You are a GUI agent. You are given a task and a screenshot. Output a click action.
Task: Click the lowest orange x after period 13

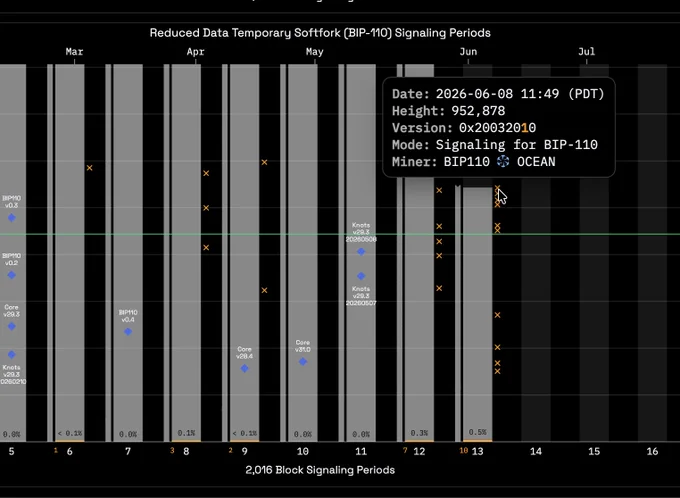click(497, 371)
